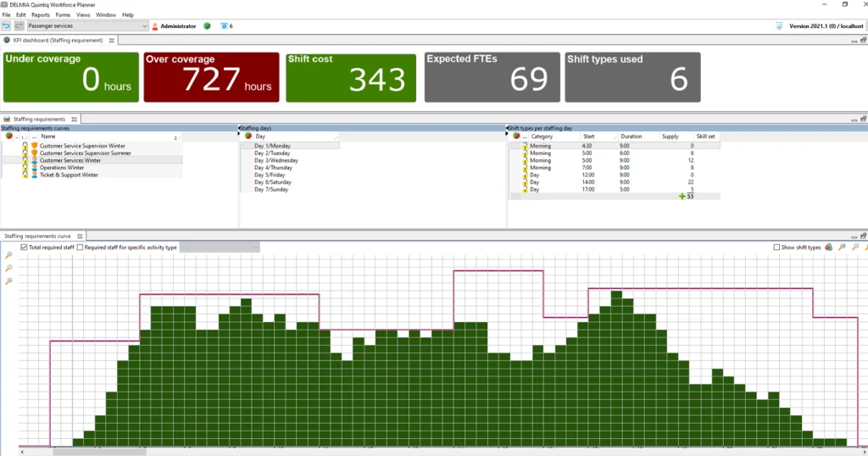Click the green plus icon beside supply total
Viewport: 868px width, 456px height.
click(x=682, y=197)
